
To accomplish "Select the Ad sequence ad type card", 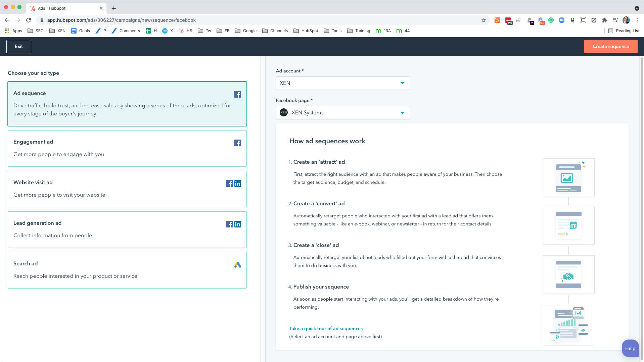I will tap(127, 104).
